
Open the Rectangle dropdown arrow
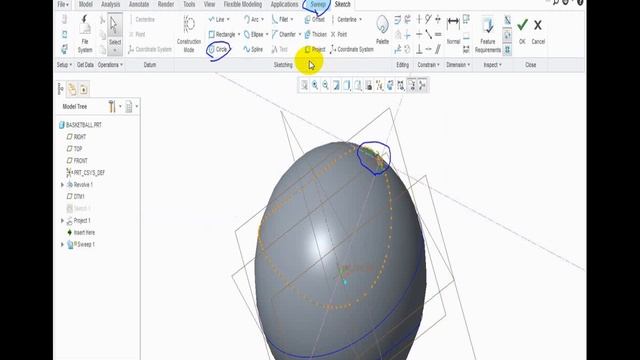pyautogui.click(x=239, y=34)
